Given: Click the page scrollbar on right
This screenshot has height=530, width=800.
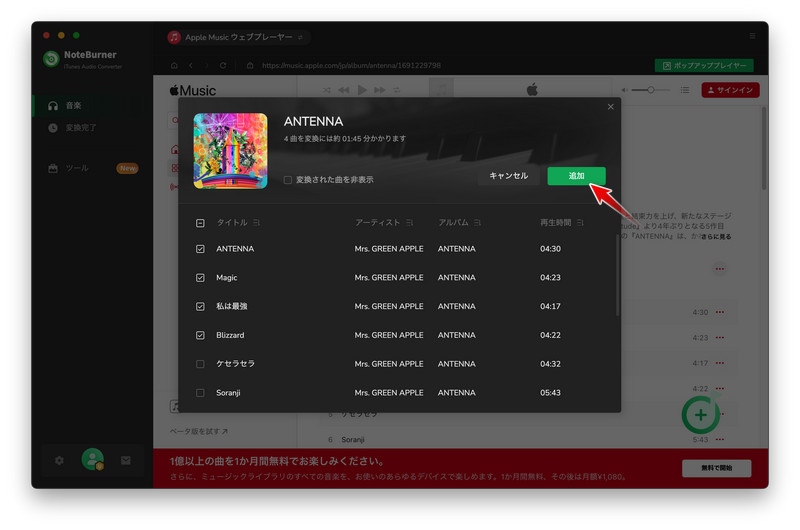Looking at the screenshot, I should tap(764, 148).
